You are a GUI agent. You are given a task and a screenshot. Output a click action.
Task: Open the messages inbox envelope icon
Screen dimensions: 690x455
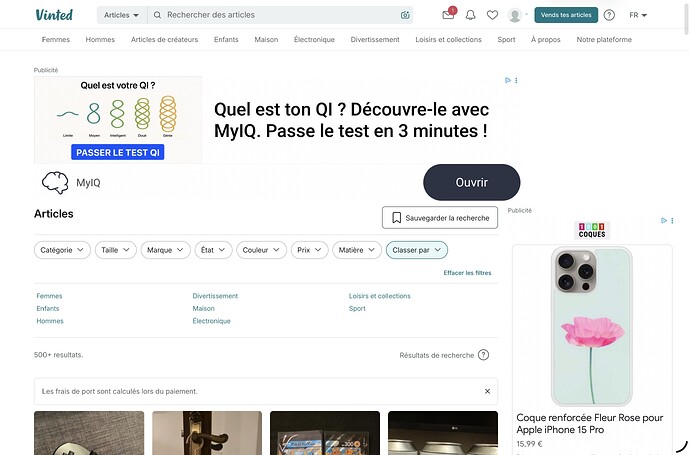point(448,15)
